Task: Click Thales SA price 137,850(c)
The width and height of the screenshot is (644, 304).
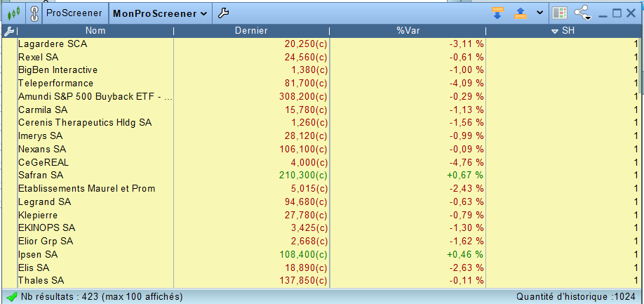Action: pyautogui.click(x=302, y=281)
